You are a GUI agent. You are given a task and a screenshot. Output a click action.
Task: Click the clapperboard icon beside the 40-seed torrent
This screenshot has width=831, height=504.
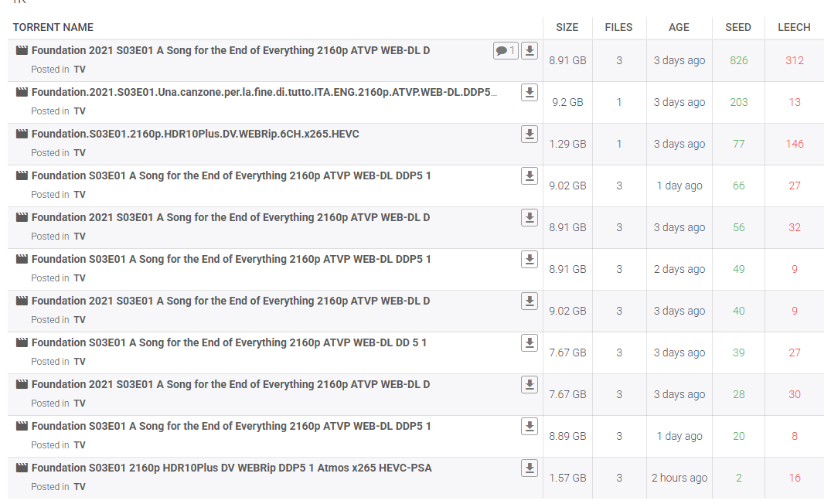tap(22, 301)
